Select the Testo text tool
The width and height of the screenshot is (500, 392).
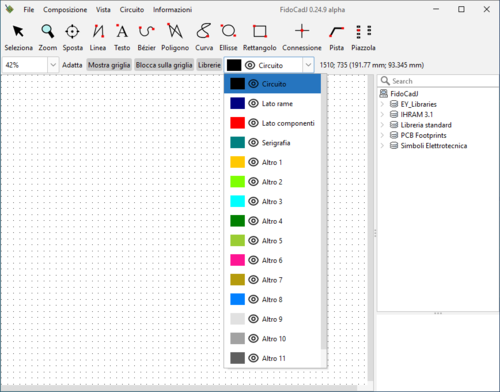pos(122,37)
